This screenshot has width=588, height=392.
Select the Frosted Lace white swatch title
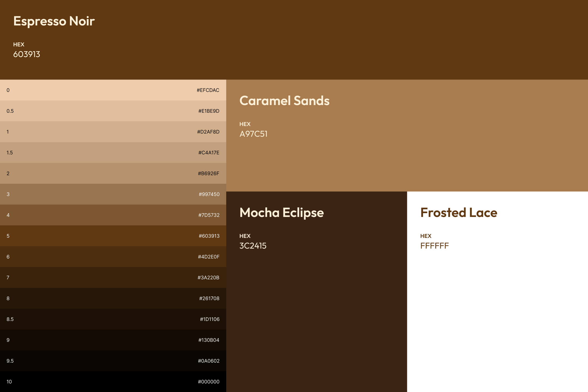(459, 213)
